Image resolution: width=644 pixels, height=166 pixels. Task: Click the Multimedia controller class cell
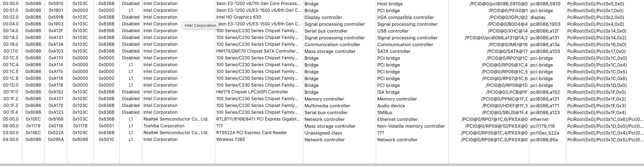327,106
